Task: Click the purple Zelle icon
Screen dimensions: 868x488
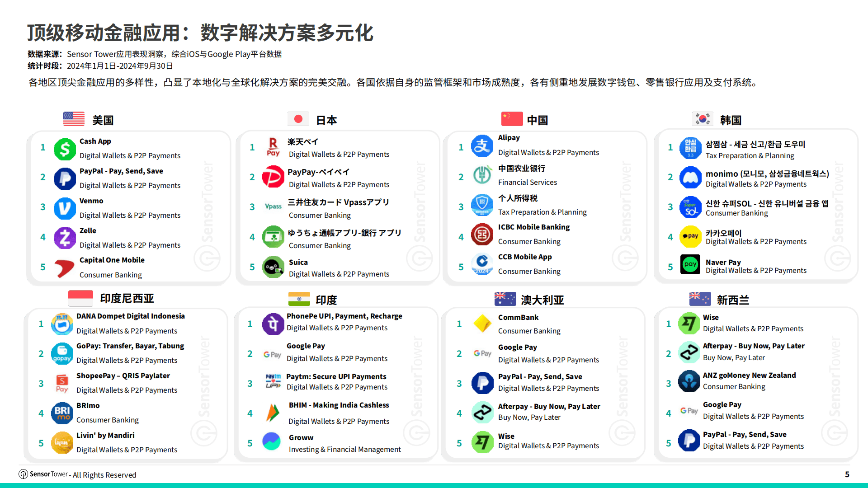Action: pyautogui.click(x=65, y=238)
